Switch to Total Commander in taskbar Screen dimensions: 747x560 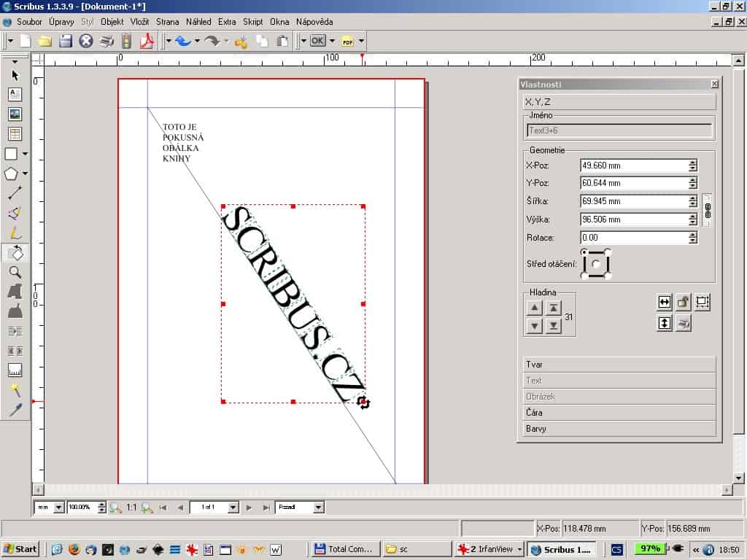click(346, 549)
